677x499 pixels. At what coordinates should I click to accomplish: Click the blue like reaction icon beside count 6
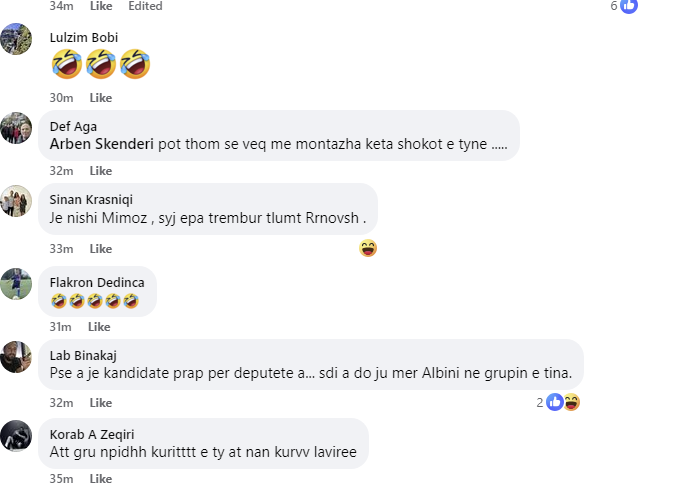629,6
